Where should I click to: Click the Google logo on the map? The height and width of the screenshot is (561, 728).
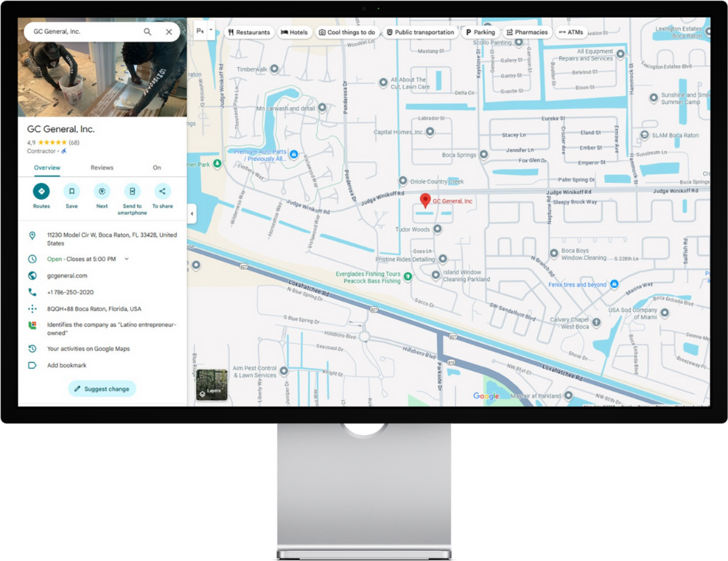(486, 396)
